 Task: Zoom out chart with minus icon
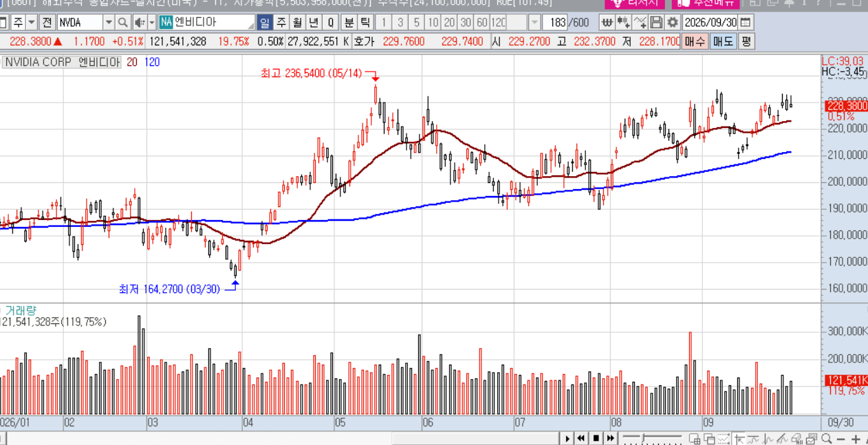tap(842, 439)
